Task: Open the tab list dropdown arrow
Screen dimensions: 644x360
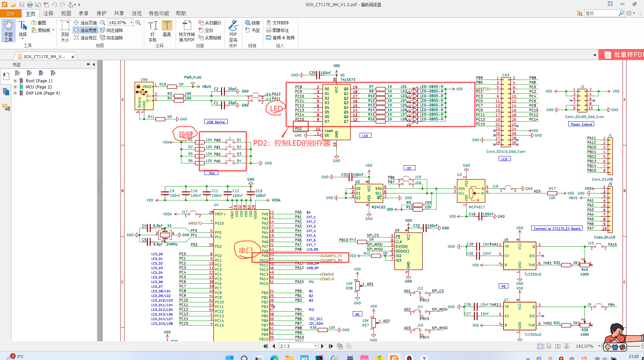Action: pos(595,55)
